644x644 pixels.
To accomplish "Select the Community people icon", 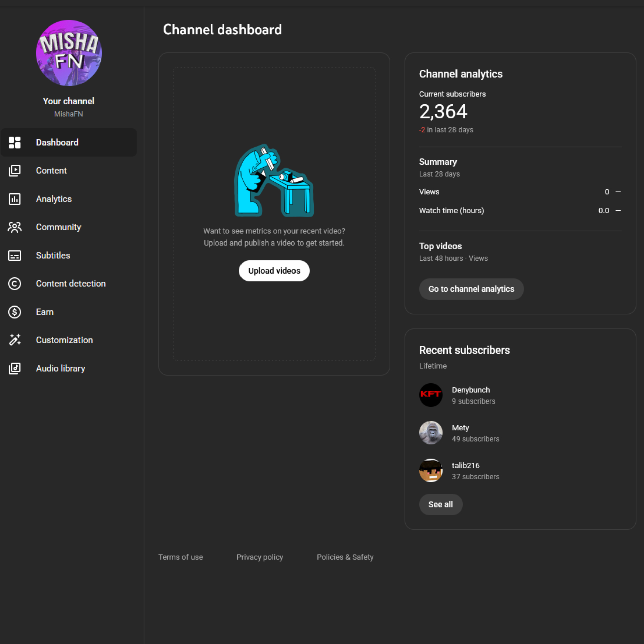I will coord(14,227).
